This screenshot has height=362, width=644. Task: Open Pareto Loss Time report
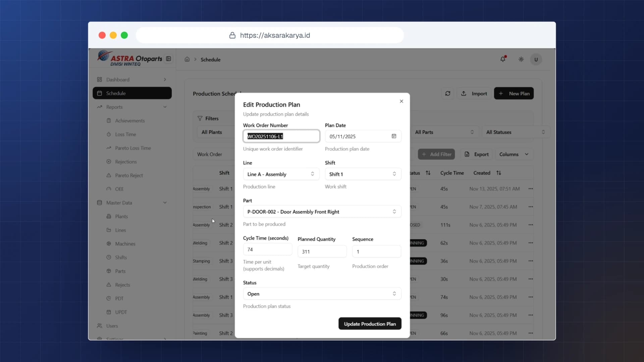(133, 148)
